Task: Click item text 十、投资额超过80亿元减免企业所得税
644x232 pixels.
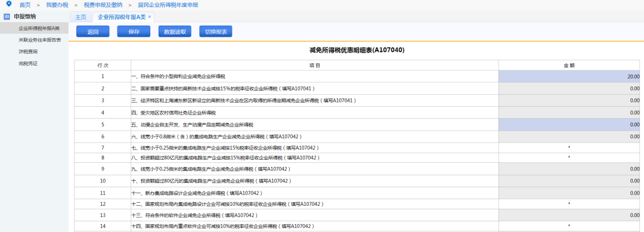Action: [x=211, y=181]
